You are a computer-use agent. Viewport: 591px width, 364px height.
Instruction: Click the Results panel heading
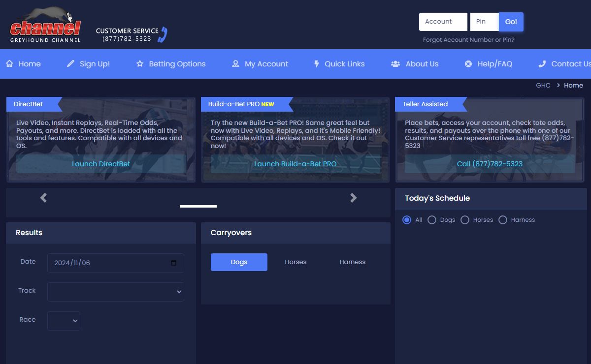coord(29,233)
